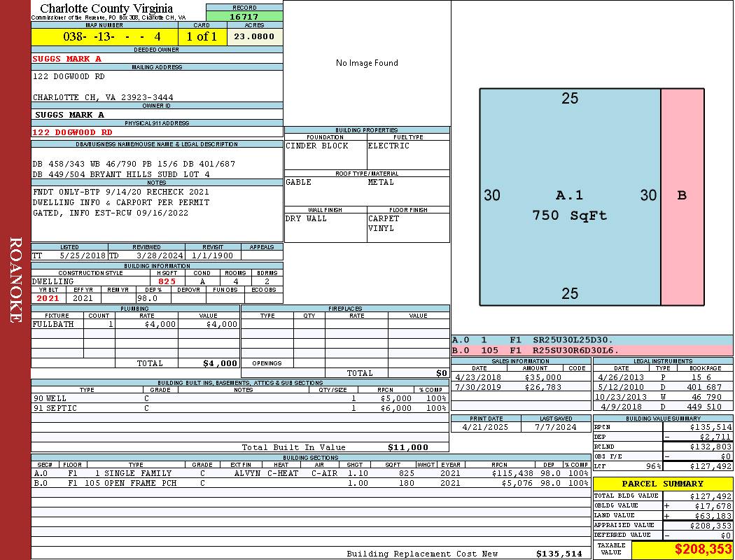
Task: Click the FULLBATH plumbing fixture row
Action: (135, 325)
